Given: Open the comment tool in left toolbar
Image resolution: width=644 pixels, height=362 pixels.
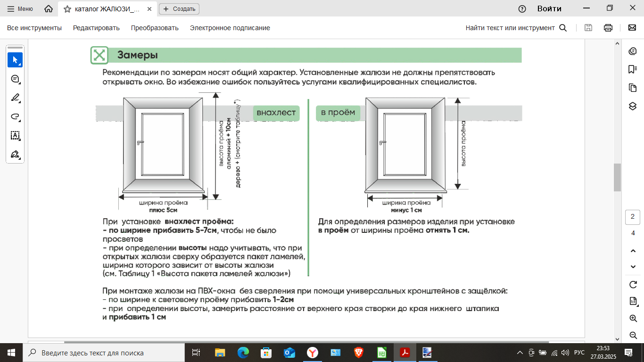Looking at the screenshot, I should pyautogui.click(x=15, y=79).
